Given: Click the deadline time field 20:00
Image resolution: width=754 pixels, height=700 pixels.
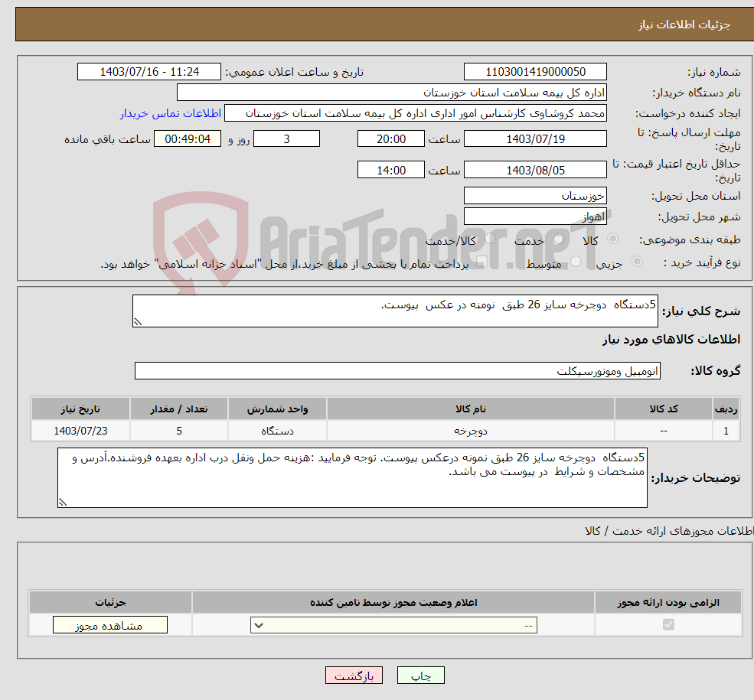Looking at the screenshot, I should click(391, 138).
